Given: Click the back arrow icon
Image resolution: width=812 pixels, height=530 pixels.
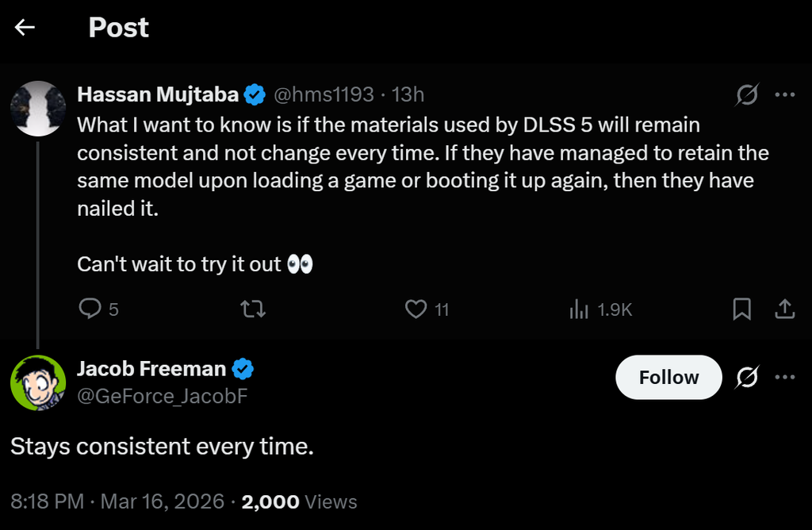Looking at the screenshot, I should 25,28.
